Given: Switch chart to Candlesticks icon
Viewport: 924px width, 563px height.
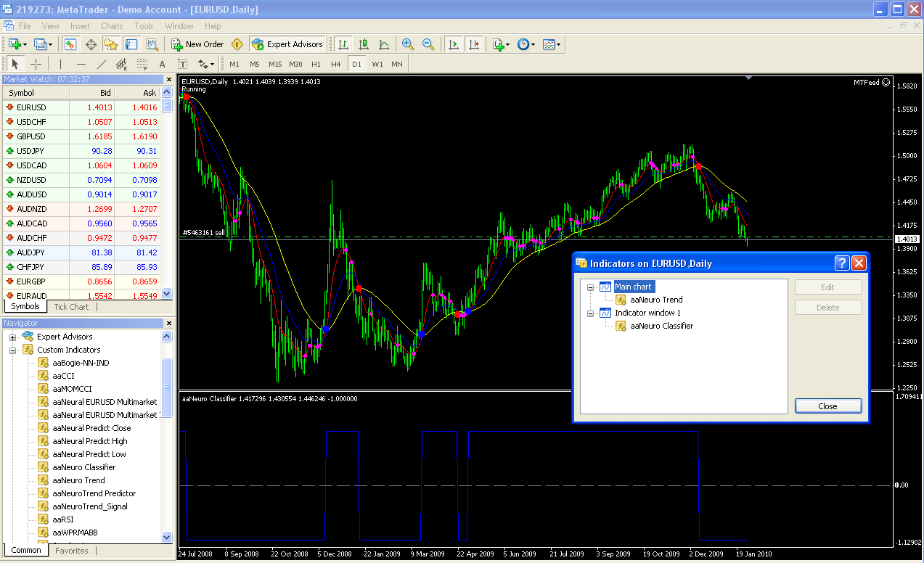Looking at the screenshot, I should coord(364,44).
